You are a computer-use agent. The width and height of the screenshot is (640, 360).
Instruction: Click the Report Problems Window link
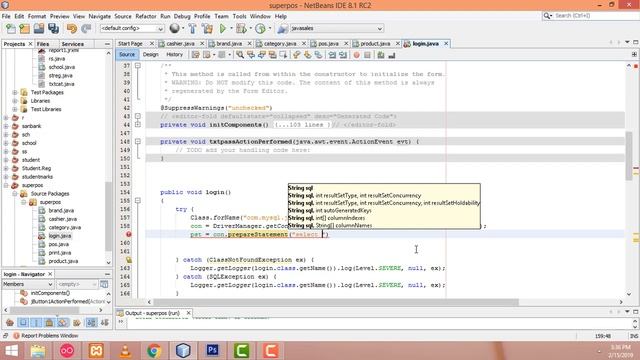(x=49, y=336)
